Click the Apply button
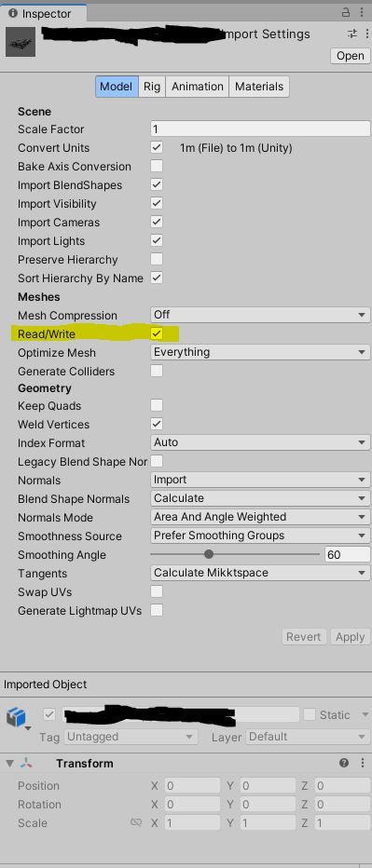The image size is (372, 868). pyautogui.click(x=350, y=637)
